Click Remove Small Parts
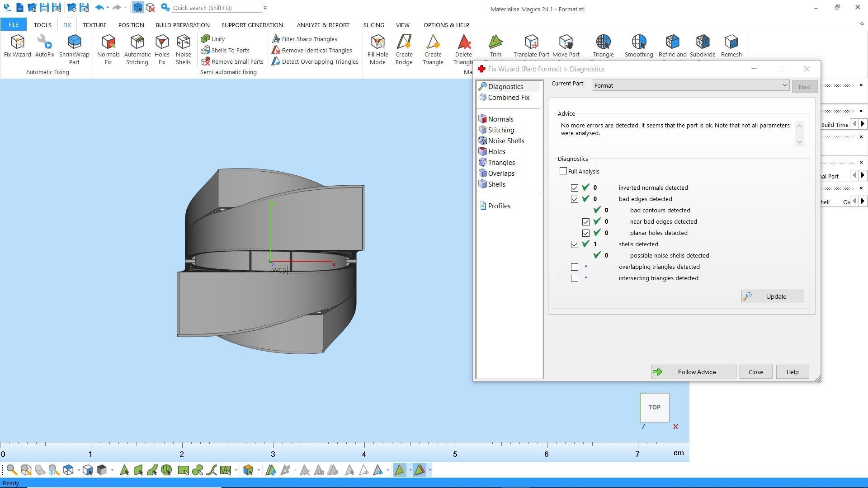This screenshot has width=868, height=488. (x=232, y=61)
